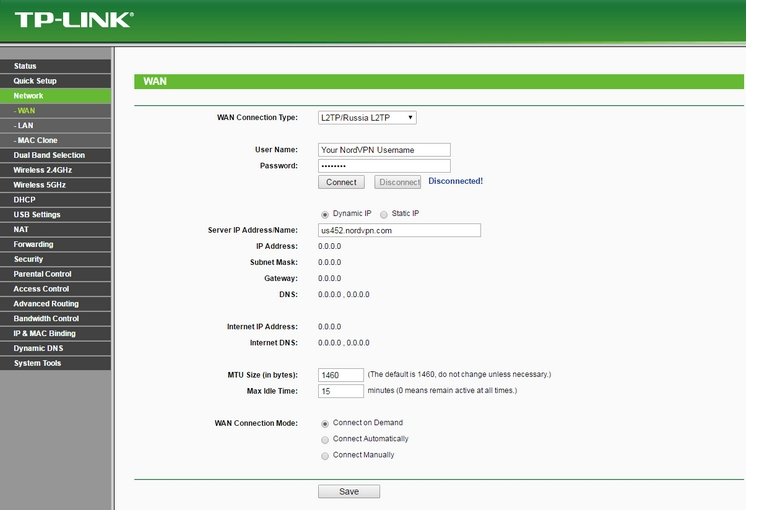Click the IP Address value 0.0.0.0
The height and width of the screenshot is (512, 779).
[329, 246]
